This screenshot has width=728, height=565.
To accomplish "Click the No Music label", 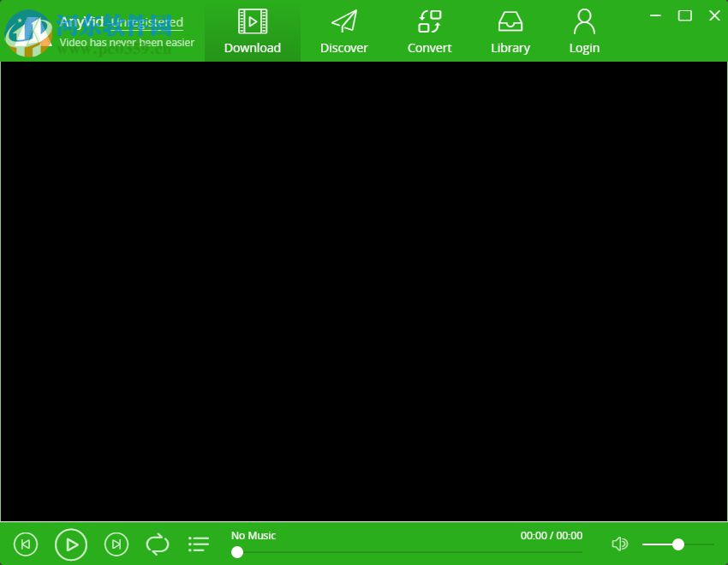I will pyautogui.click(x=254, y=535).
